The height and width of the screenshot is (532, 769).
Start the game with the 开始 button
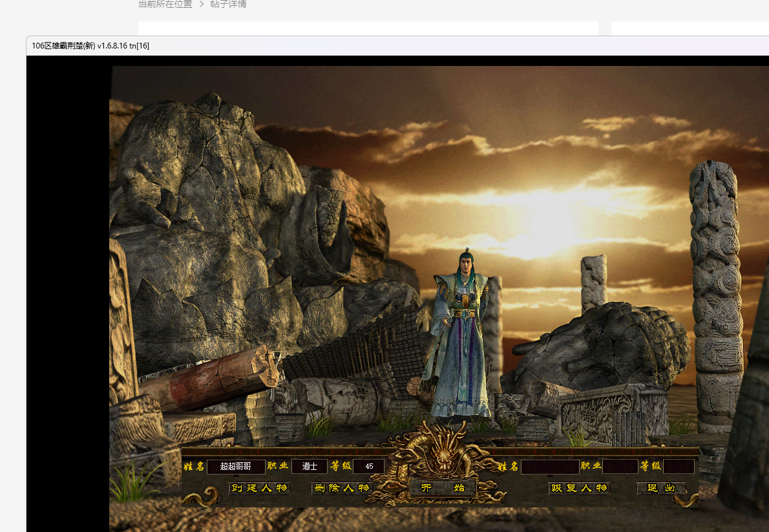(x=443, y=488)
